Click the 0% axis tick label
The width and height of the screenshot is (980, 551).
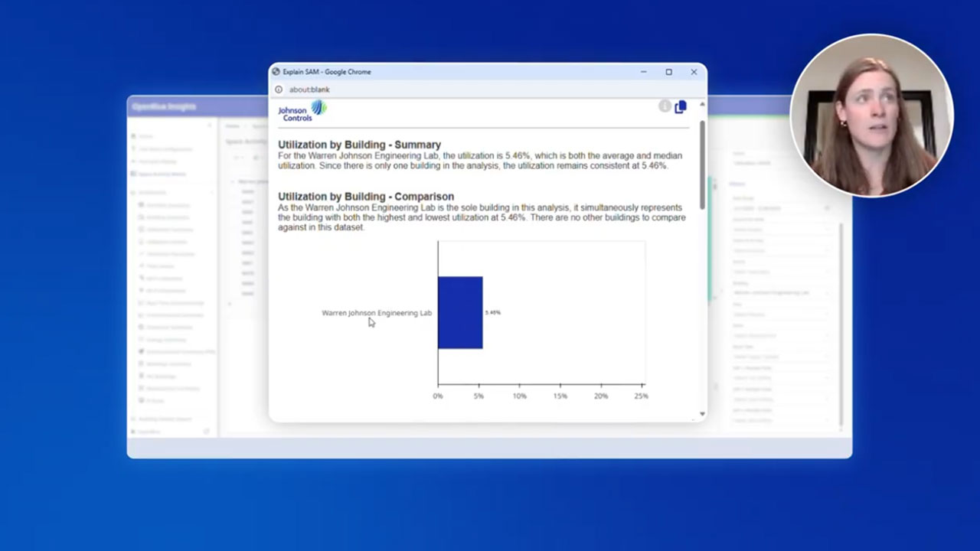point(438,396)
